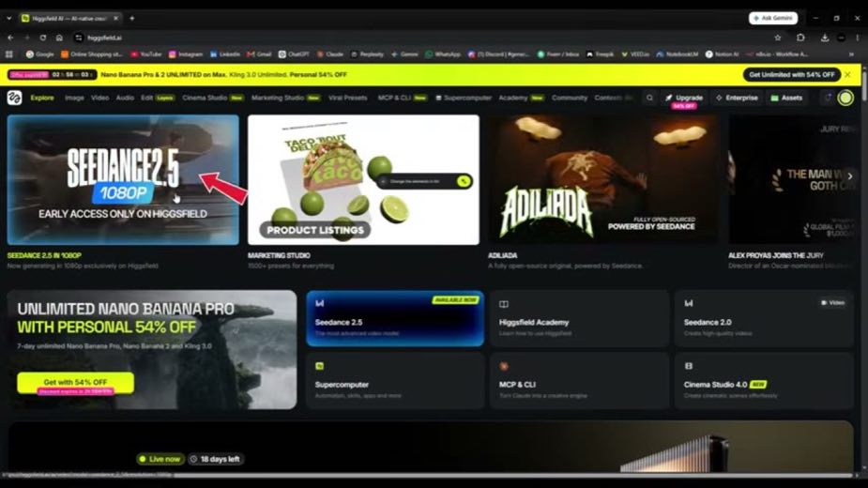868x488 pixels.
Task: Open new tab with plus button
Action: tap(131, 18)
